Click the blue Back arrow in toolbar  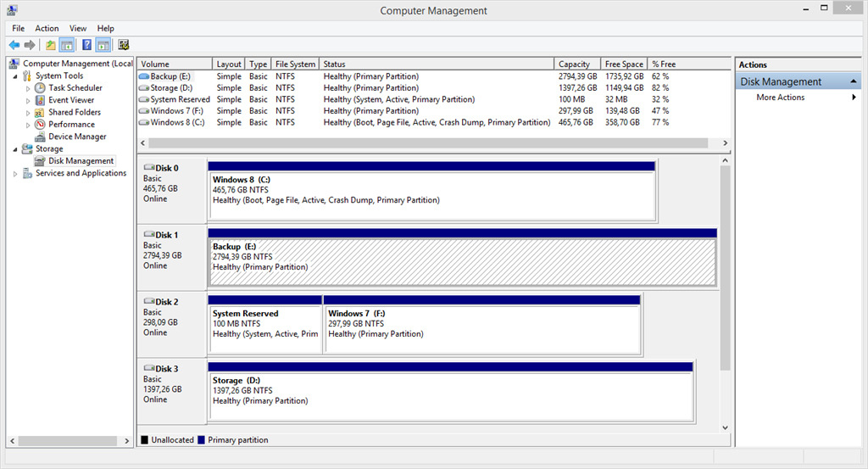click(x=14, y=45)
